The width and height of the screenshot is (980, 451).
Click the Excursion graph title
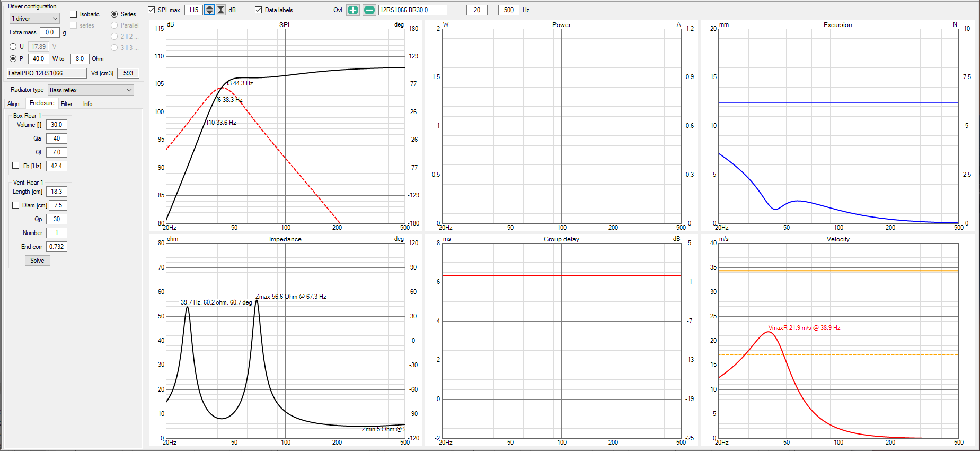(838, 25)
